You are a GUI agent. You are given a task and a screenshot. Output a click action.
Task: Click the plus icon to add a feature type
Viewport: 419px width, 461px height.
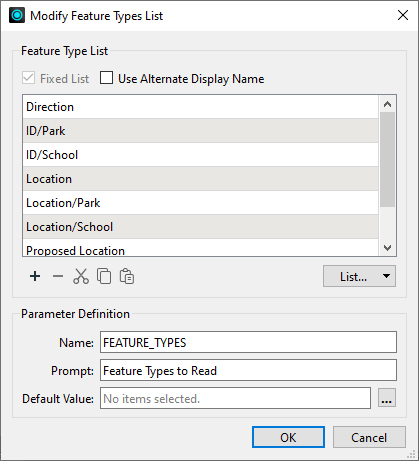point(35,276)
